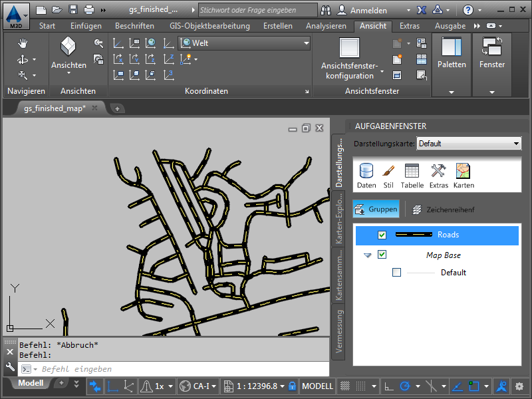Screen dimensions: 532x399
Task: Click the Gruppen button
Action: (x=376, y=209)
